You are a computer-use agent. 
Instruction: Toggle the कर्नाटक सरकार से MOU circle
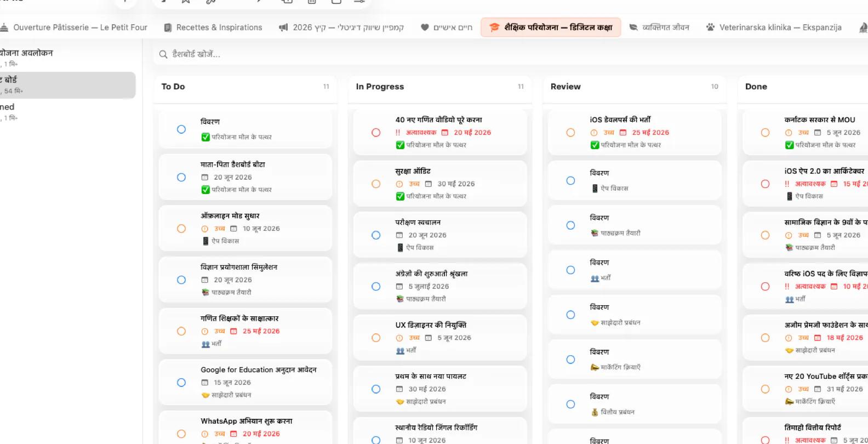(765, 133)
